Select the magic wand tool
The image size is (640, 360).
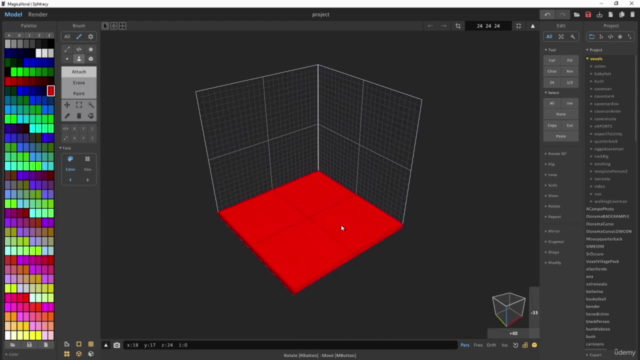click(x=91, y=105)
